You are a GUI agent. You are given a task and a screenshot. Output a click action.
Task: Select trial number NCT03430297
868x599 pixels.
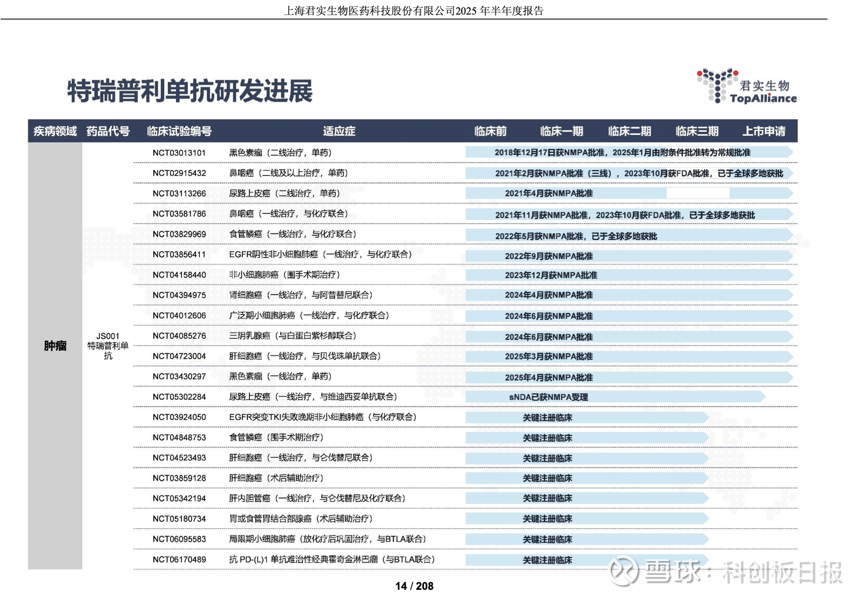point(179,376)
